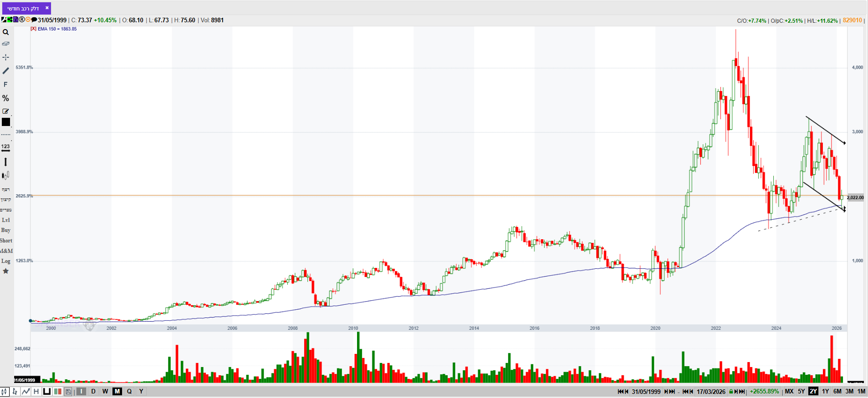Select the eraser tool

[5, 44]
